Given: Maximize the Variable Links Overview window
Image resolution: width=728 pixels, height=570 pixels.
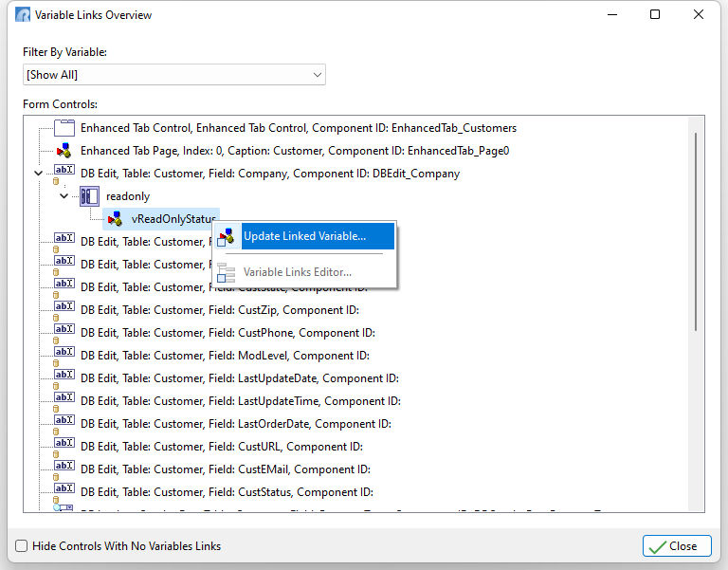Looking at the screenshot, I should click(x=655, y=14).
